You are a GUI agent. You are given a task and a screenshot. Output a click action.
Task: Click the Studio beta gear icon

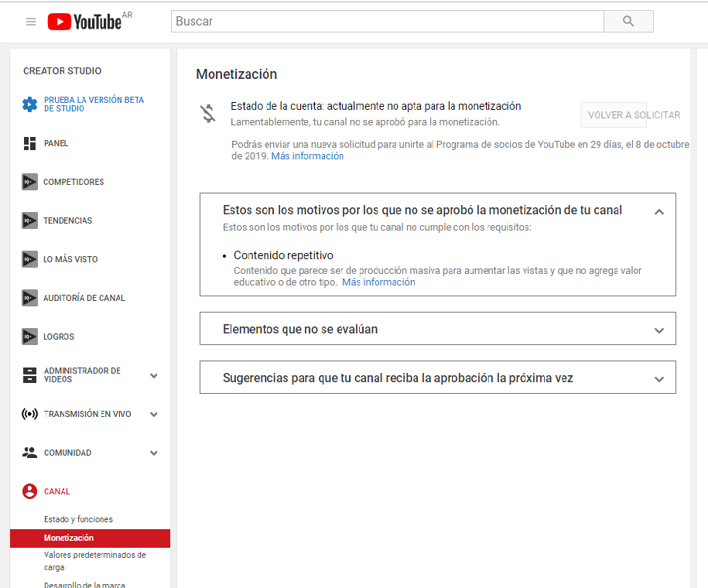click(x=30, y=104)
